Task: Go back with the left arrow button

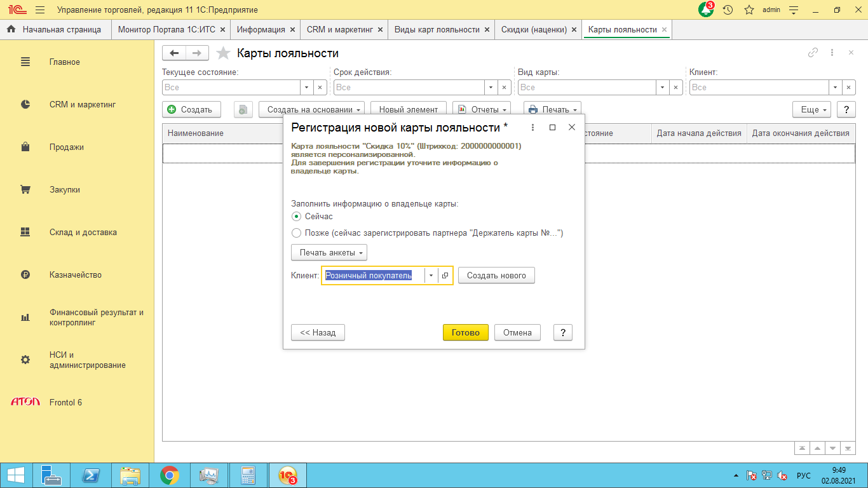Action: pyautogui.click(x=173, y=53)
